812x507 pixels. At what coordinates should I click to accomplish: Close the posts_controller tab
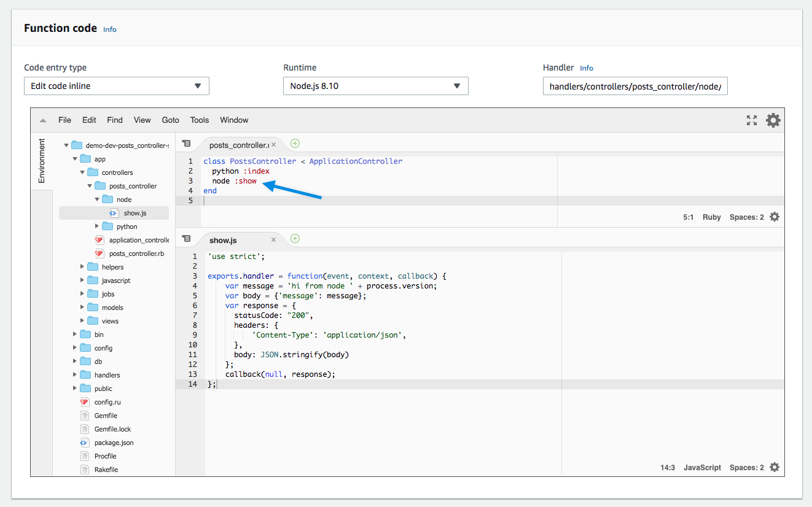(x=274, y=145)
